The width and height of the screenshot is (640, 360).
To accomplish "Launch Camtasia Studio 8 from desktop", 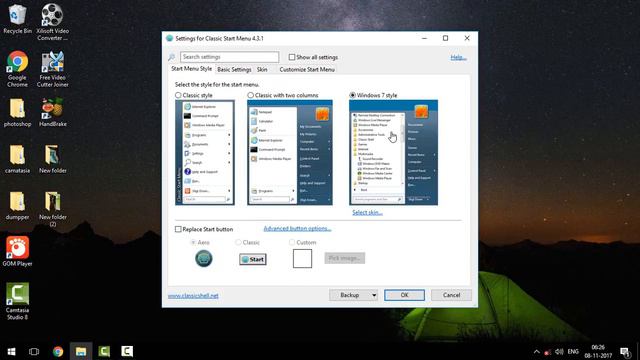I will pos(17,301).
